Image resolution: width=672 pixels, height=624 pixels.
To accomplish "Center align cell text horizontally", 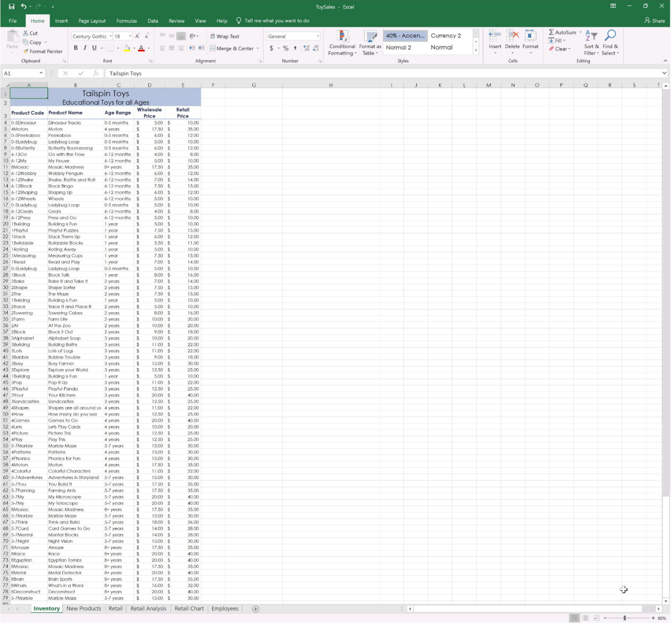I will coord(171,48).
